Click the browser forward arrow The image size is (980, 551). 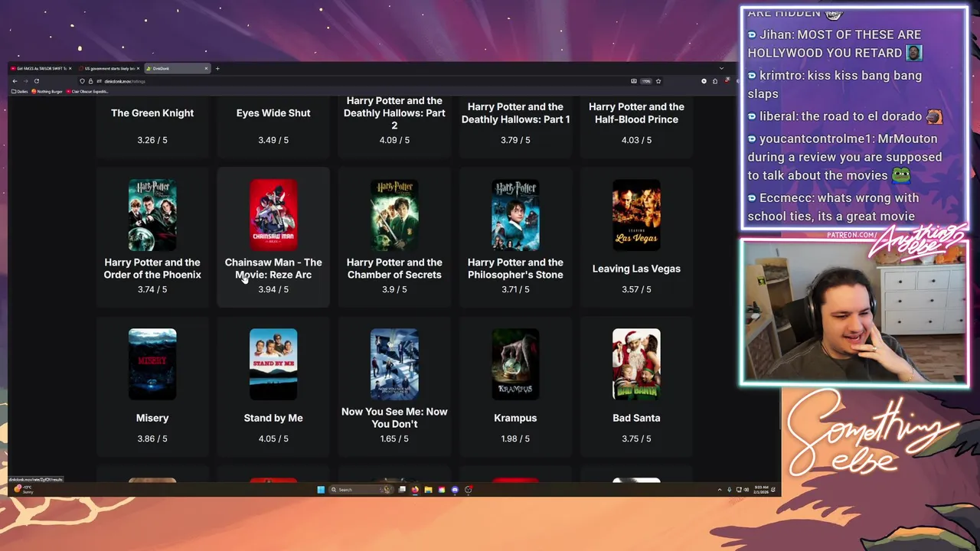25,81
